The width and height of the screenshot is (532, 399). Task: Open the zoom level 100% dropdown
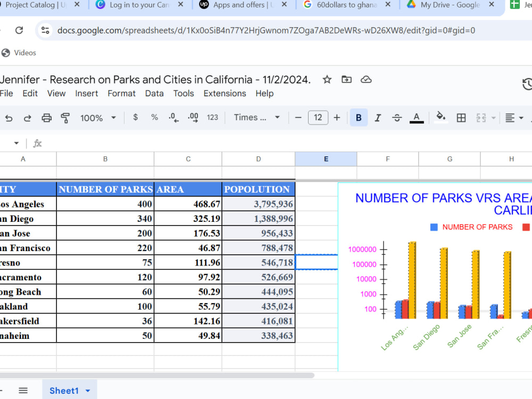(x=98, y=118)
